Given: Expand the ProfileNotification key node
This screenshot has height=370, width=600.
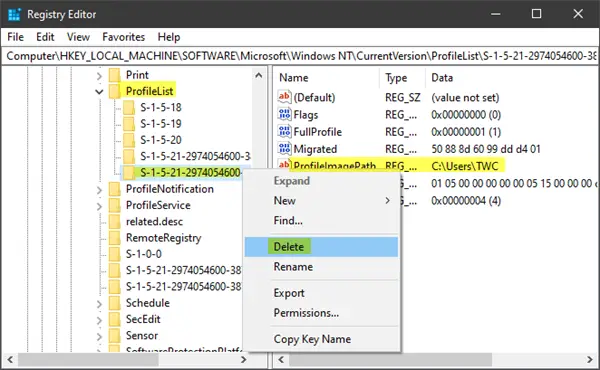Looking at the screenshot, I should click(x=99, y=189).
